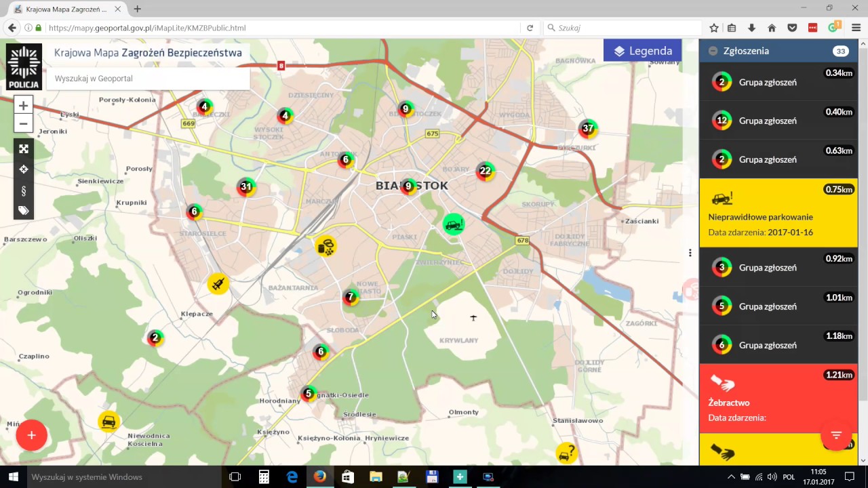Open the Windows notification center icon

click(x=849, y=477)
